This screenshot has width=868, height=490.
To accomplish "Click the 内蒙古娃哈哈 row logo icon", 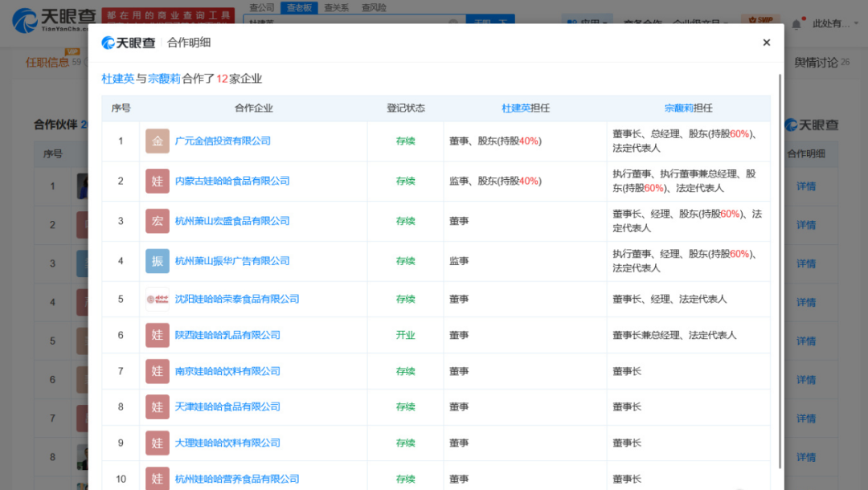I will pyautogui.click(x=158, y=181).
